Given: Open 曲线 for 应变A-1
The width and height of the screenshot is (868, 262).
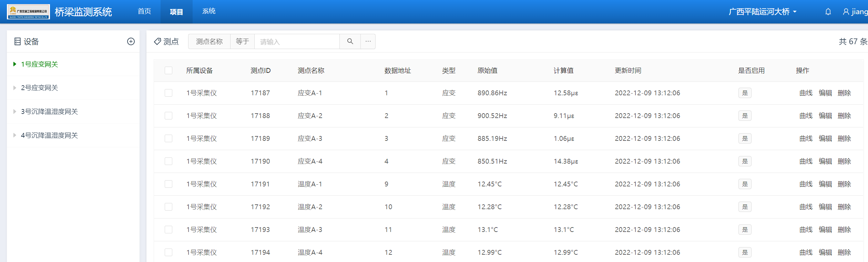Looking at the screenshot, I should pos(806,93).
